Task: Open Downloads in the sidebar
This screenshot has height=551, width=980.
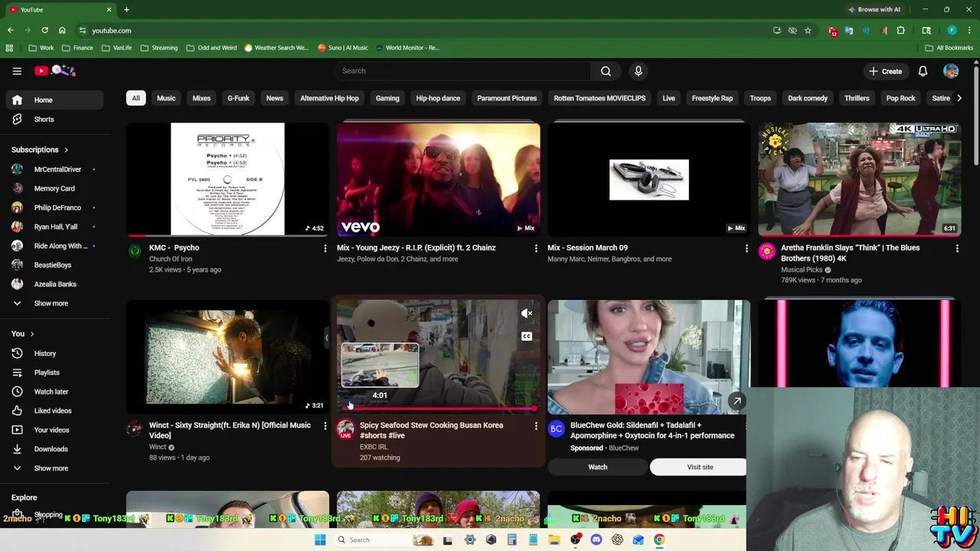Action: 51,449
